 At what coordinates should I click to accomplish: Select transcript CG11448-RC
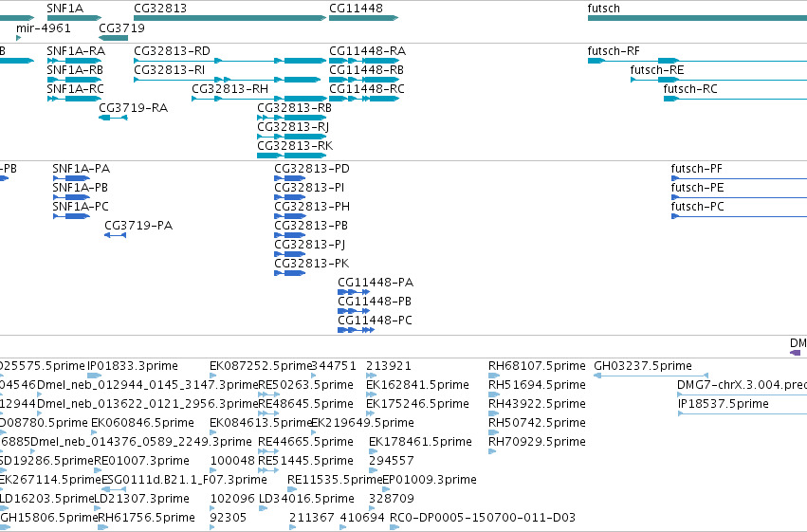364,99
